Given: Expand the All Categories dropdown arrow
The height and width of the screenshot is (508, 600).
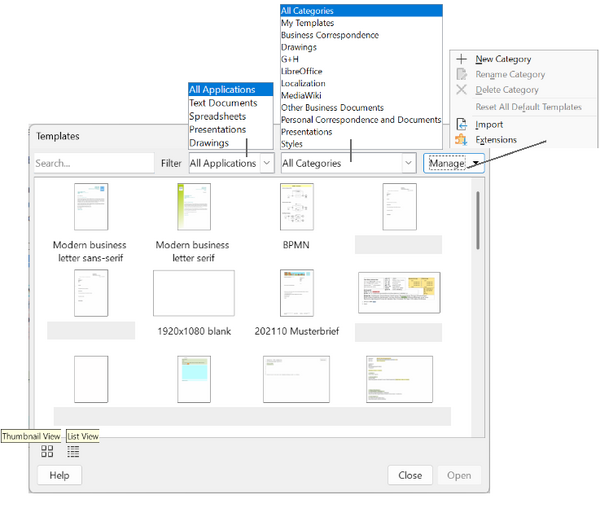Looking at the screenshot, I should click(x=408, y=163).
